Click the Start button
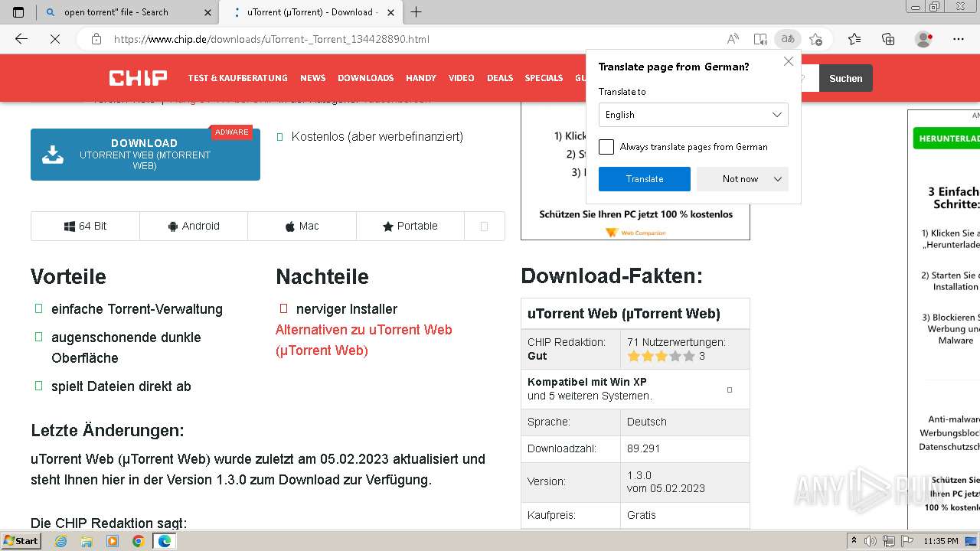980x551 pixels. [x=21, y=541]
